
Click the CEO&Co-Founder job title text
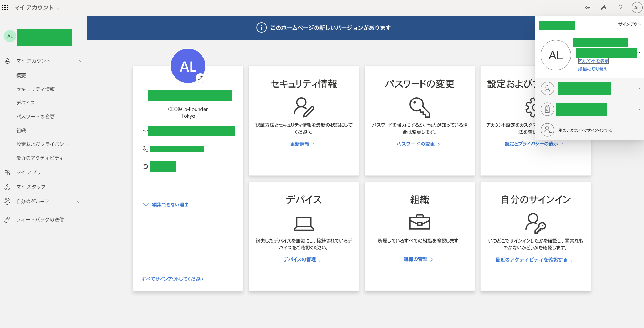(x=188, y=109)
